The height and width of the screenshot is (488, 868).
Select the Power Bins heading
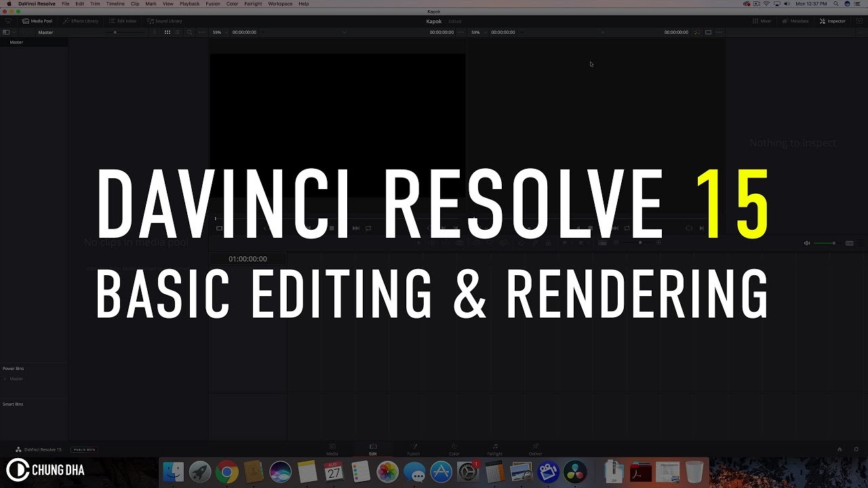(x=14, y=369)
